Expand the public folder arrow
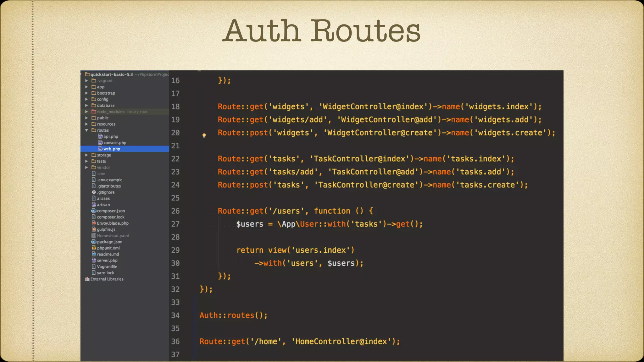 pos(86,118)
